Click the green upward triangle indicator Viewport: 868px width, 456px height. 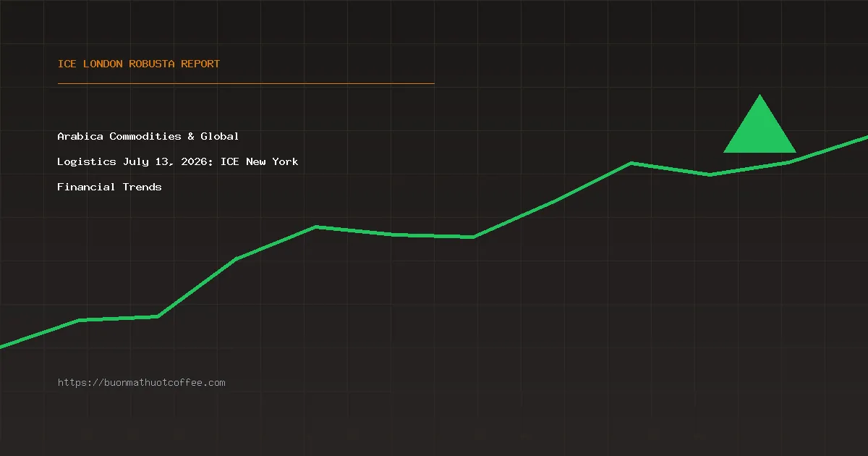point(759,124)
